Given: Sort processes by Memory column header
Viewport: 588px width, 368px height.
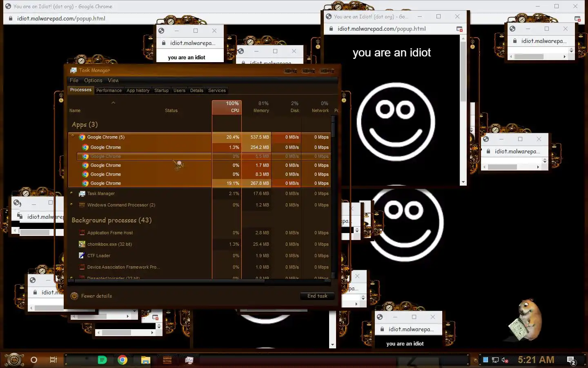Looking at the screenshot, I should pos(256,107).
